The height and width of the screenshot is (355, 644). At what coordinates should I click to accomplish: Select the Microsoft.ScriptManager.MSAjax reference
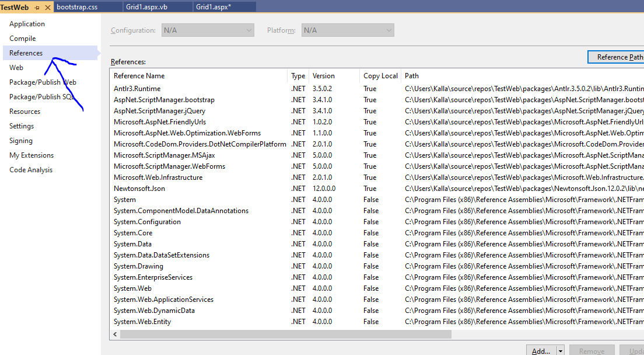click(164, 155)
